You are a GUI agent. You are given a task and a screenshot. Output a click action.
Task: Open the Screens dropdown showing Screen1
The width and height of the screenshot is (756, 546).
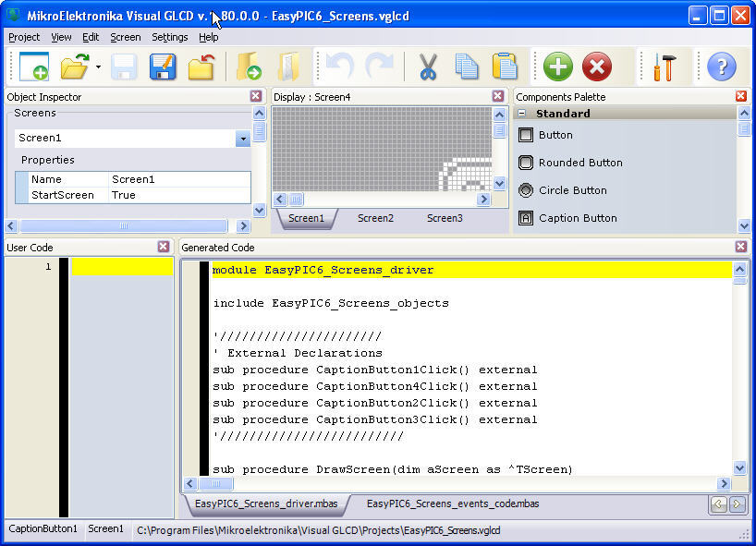click(242, 137)
